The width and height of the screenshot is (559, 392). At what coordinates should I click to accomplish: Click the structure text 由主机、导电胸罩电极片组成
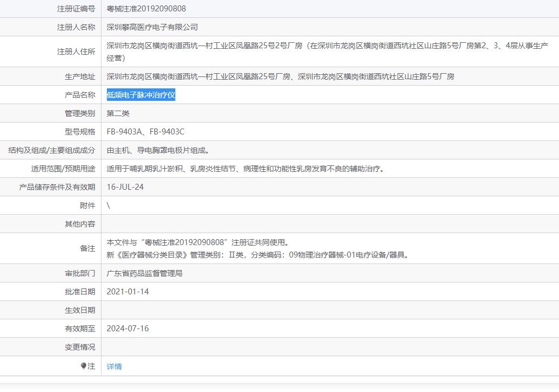158,150
